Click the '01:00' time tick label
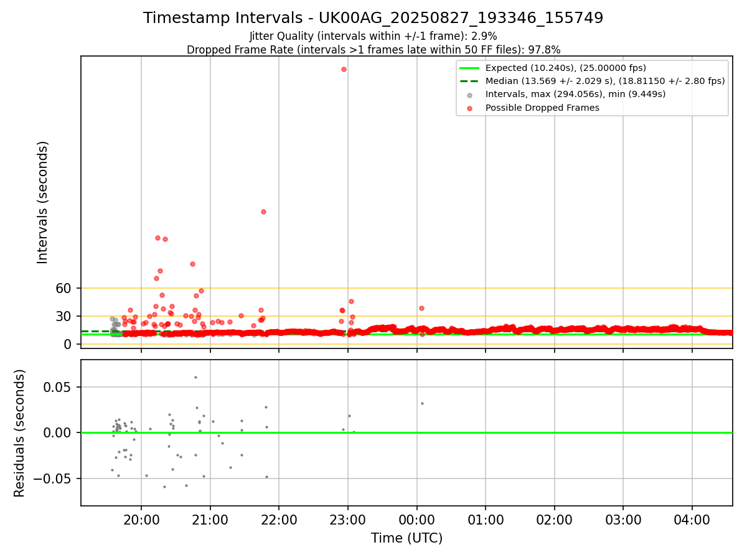747x560 pixels. tap(486, 520)
